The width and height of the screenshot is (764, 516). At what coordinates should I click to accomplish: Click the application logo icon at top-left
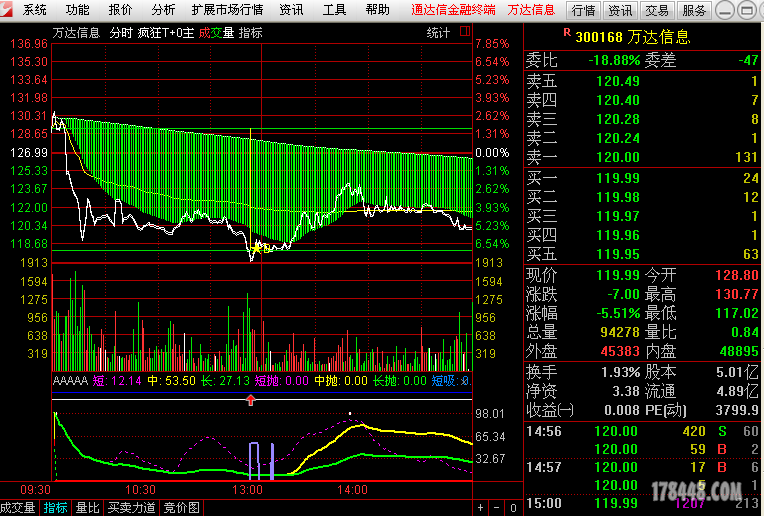6,8
